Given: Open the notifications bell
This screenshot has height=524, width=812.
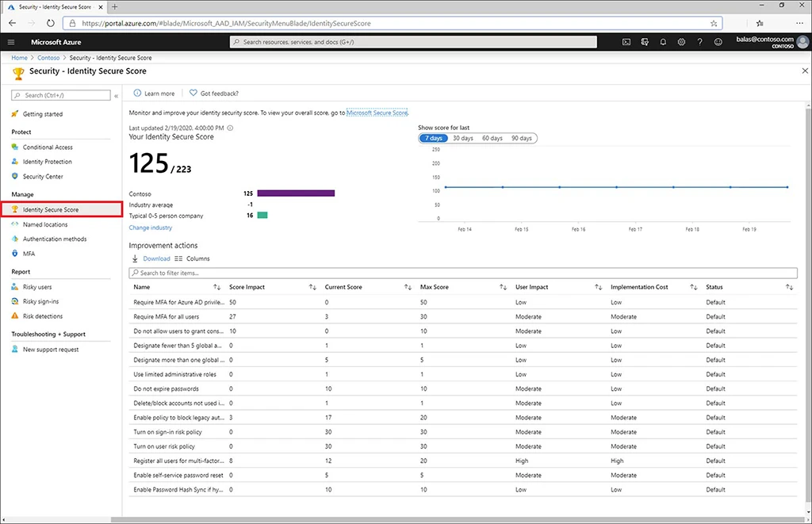Looking at the screenshot, I should pyautogui.click(x=663, y=42).
